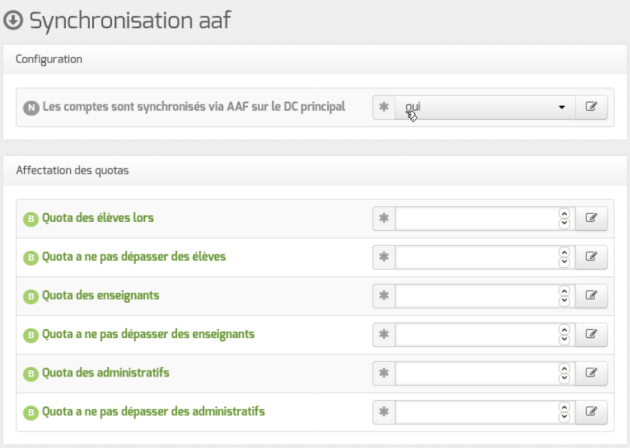The image size is (630, 448).
Task: Open the oui dropdown for AAF synchronisation
Action: coord(485,107)
